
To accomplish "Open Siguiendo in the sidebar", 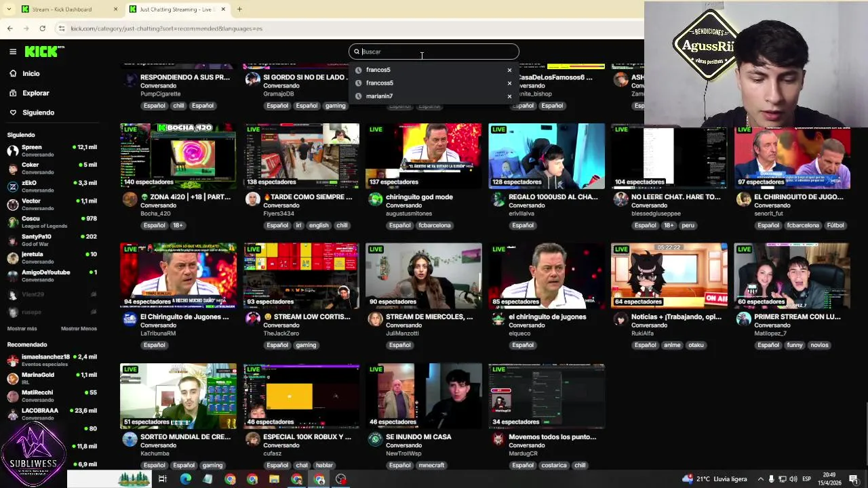I will click(x=38, y=113).
